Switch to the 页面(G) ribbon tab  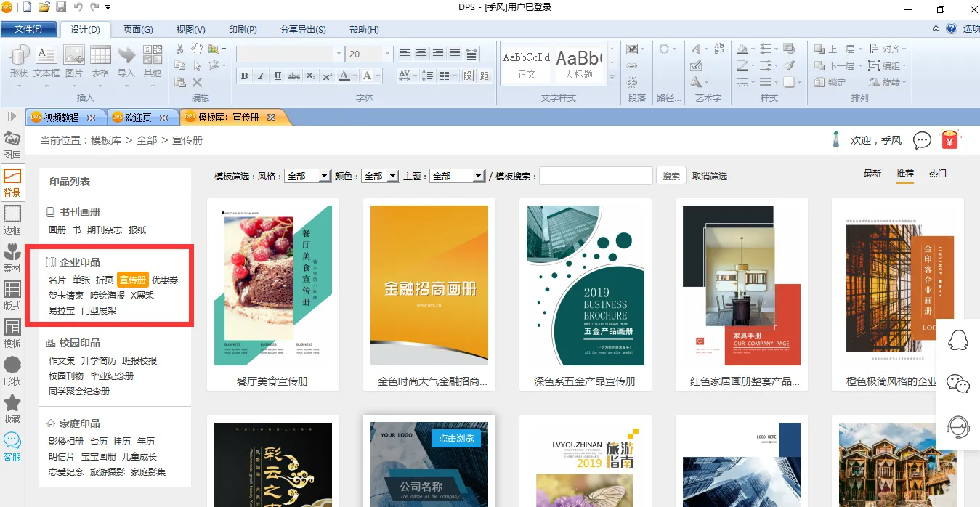coord(138,29)
